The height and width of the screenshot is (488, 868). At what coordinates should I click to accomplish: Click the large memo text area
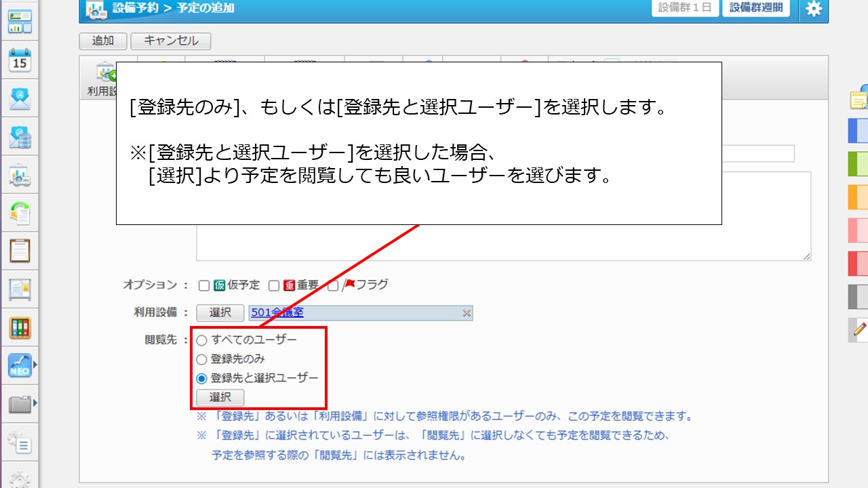tap(504, 242)
